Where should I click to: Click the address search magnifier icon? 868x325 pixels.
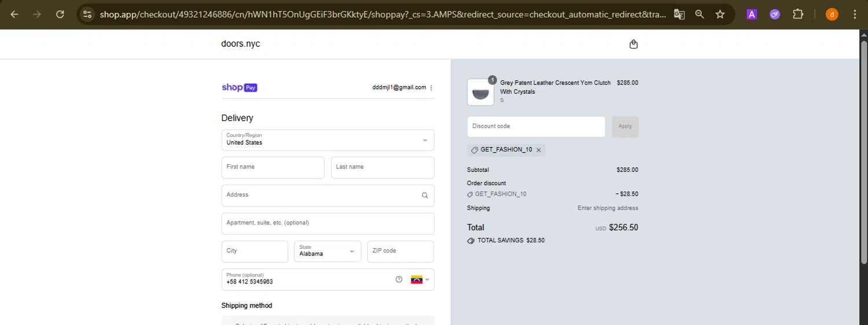coord(425,195)
